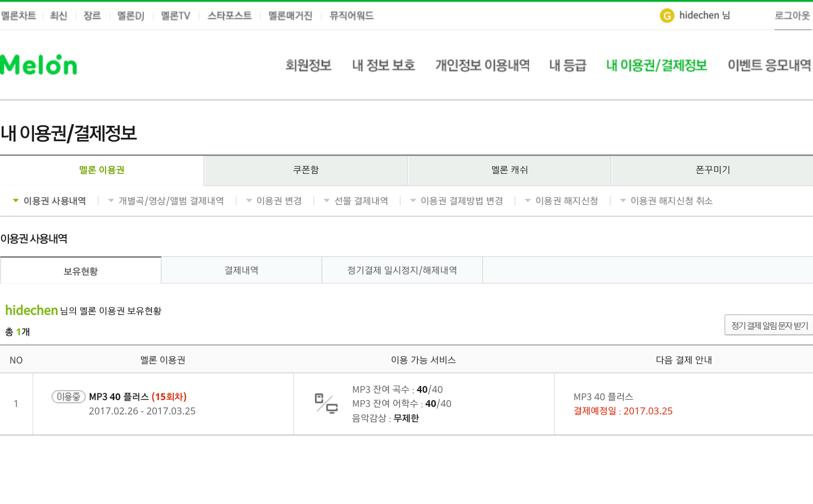The width and height of the screenshot is (813, 504).
Task: Click 멜론 이용권 column header
Action: (x=163, y=360)
